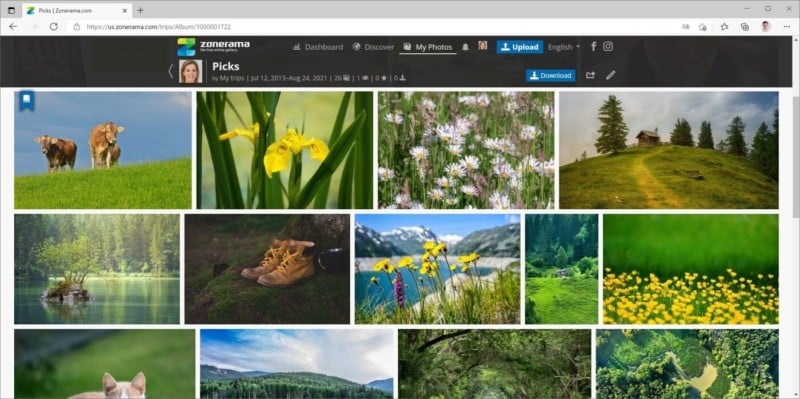Click the blue bookmark on cows photo
Image resolution: width=800 pixels, height=399 pixels.
tap(27, 101)
